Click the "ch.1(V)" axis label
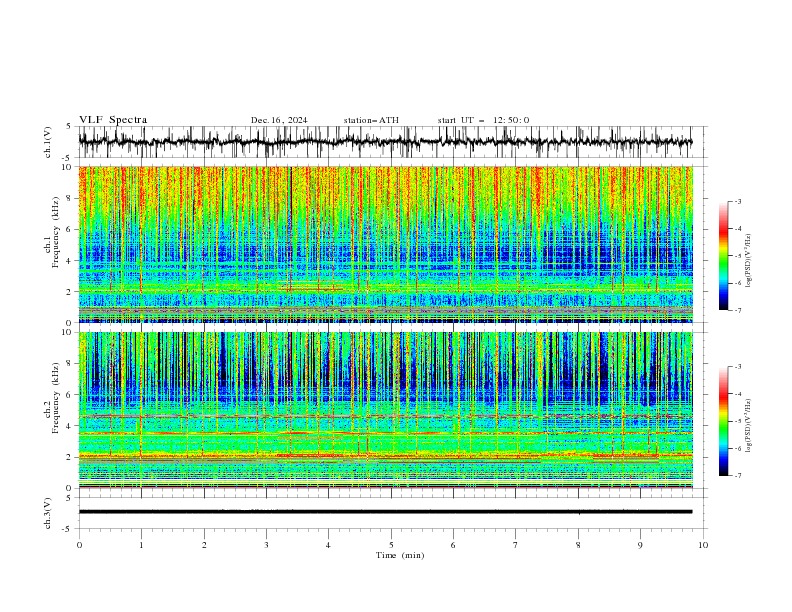The image size is (792, 612). 48,142
